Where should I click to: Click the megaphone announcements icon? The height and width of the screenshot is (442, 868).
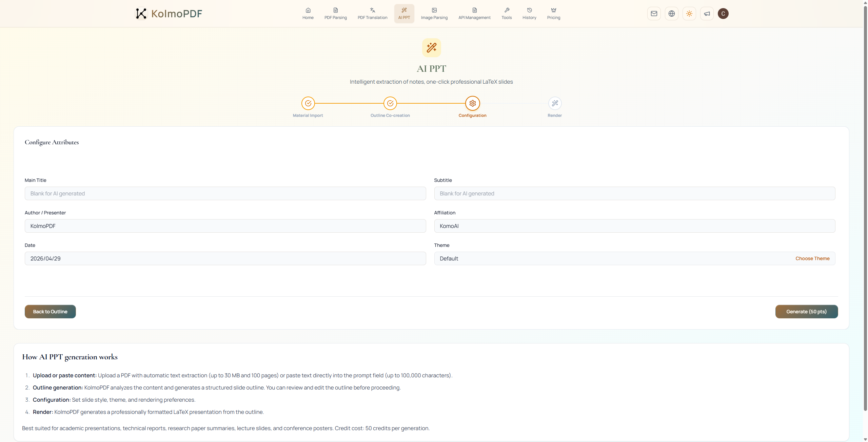click(707, 14)
